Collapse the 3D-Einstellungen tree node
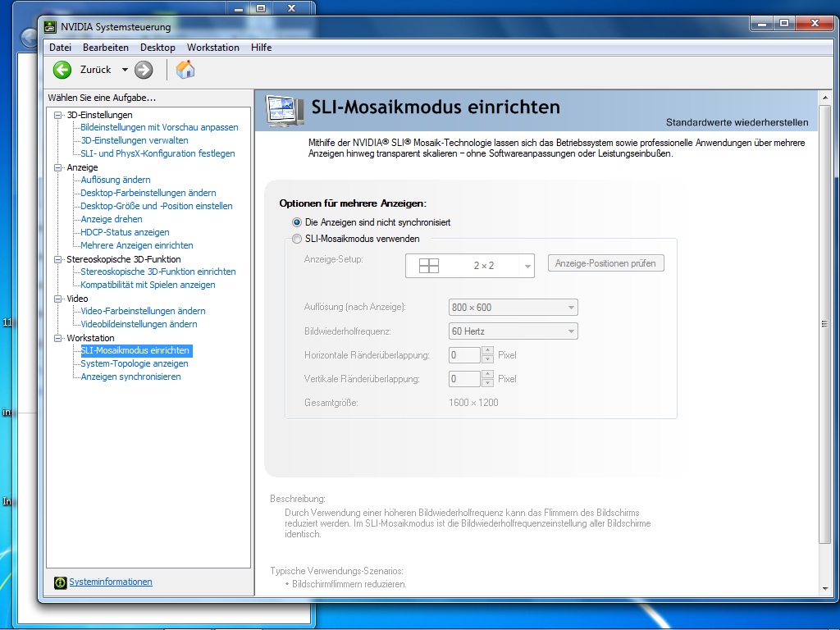 pyautogui.click(x=58, y=115)
